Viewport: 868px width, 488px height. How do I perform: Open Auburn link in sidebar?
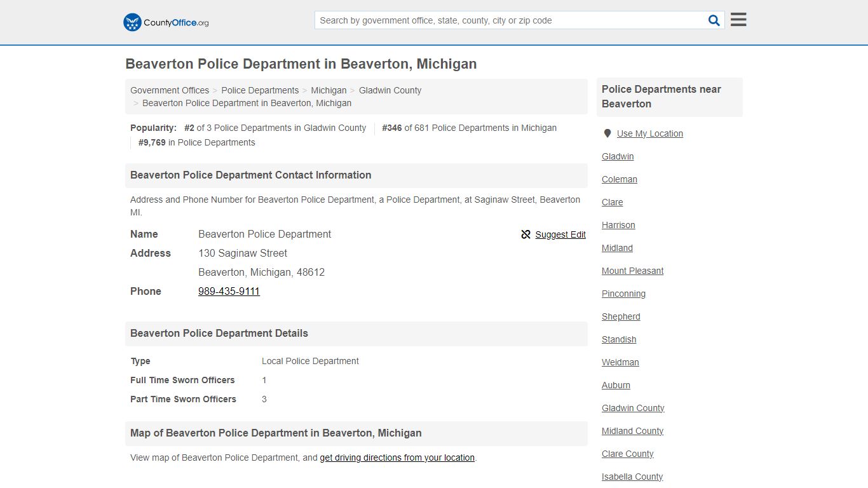[x=616, y=385]
